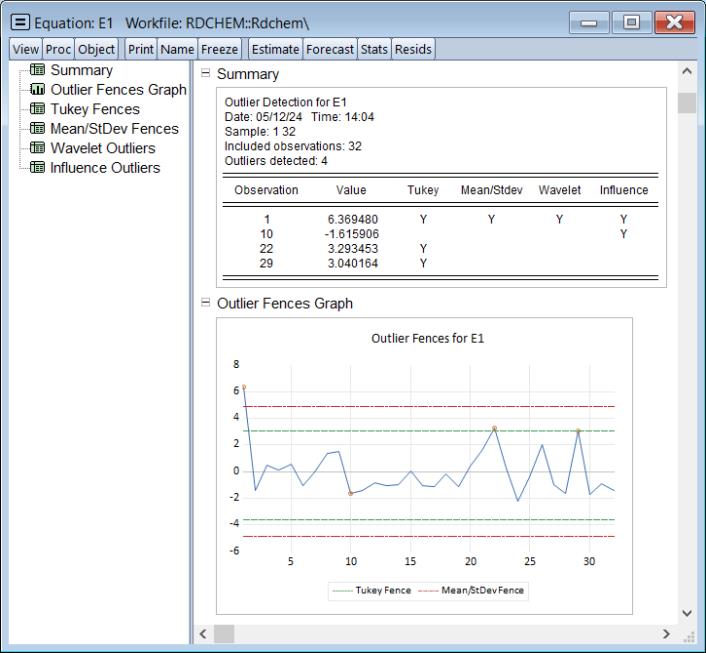
Task: Click the Estimate button
Action: click(275, 48)
